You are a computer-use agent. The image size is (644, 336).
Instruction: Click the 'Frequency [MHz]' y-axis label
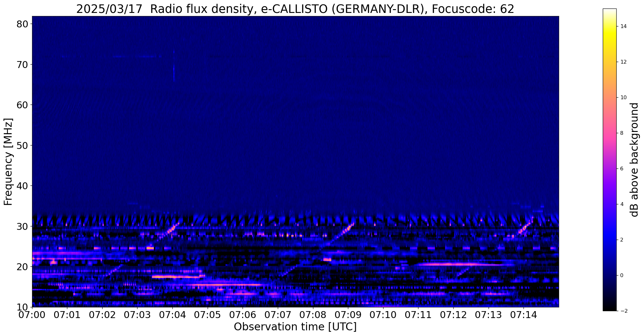click(x=8, y=162)
